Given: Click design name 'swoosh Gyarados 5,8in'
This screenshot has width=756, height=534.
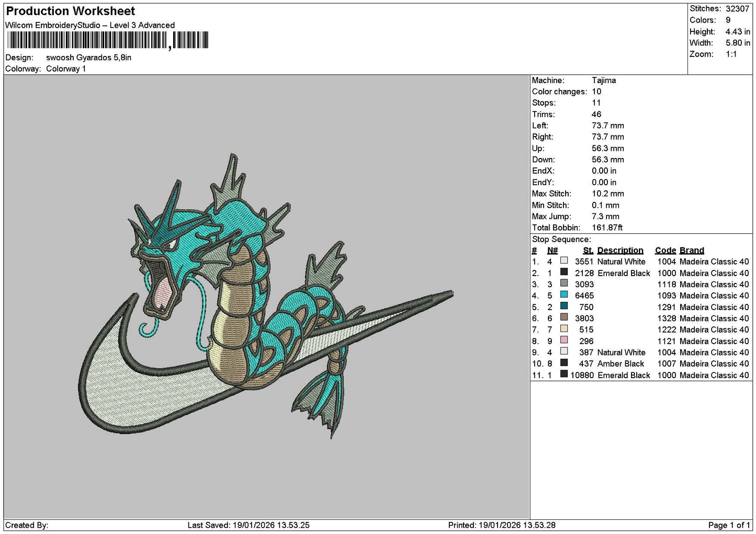Looking at the screenshot, I should [88, 58].
